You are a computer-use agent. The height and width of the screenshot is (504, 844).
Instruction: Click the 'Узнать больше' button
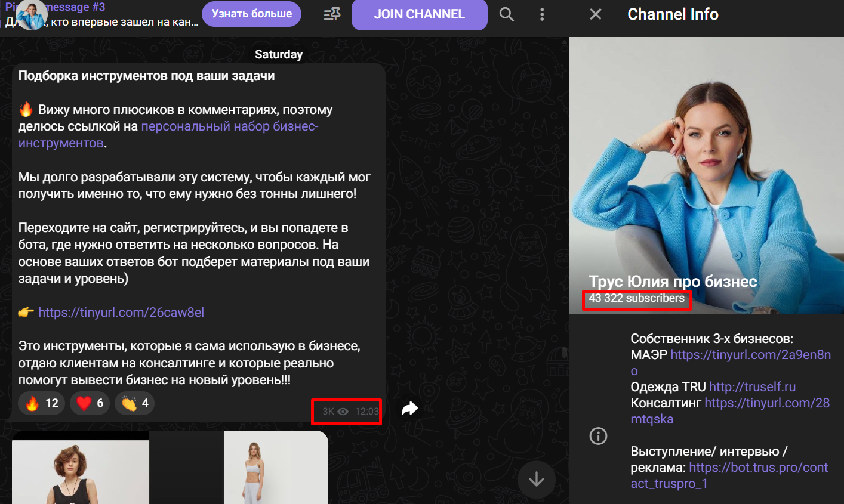coord(252,14)
